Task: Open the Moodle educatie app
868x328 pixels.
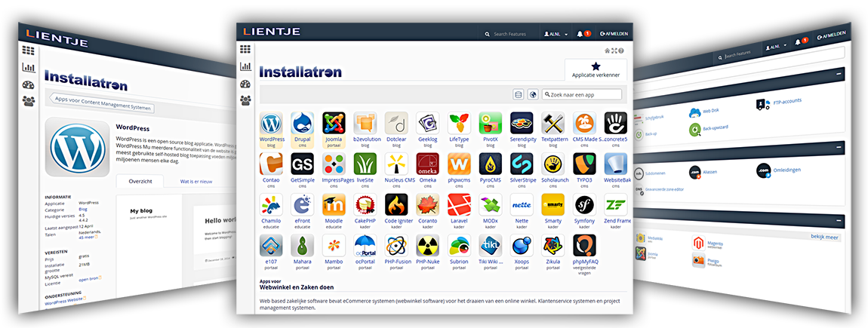Action: point(334,204)
